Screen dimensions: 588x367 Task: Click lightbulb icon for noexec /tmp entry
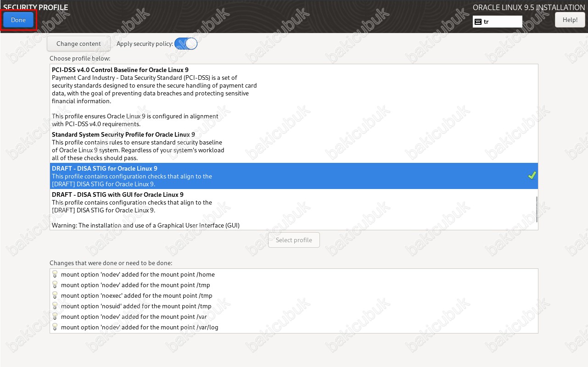[55, 295]
